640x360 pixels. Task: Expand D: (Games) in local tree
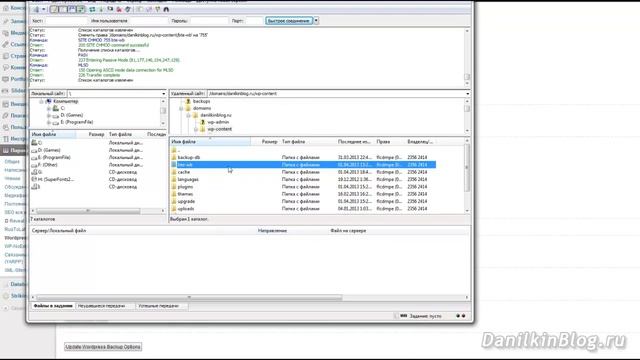tap(49, 115)
